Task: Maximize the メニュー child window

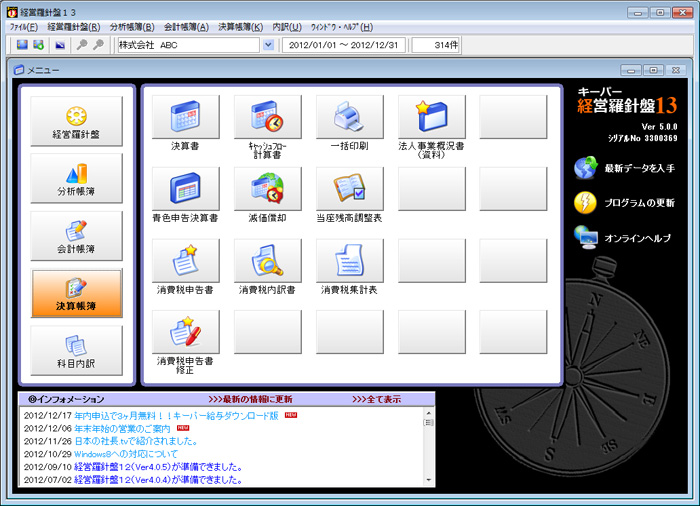Action: (654, 71)
